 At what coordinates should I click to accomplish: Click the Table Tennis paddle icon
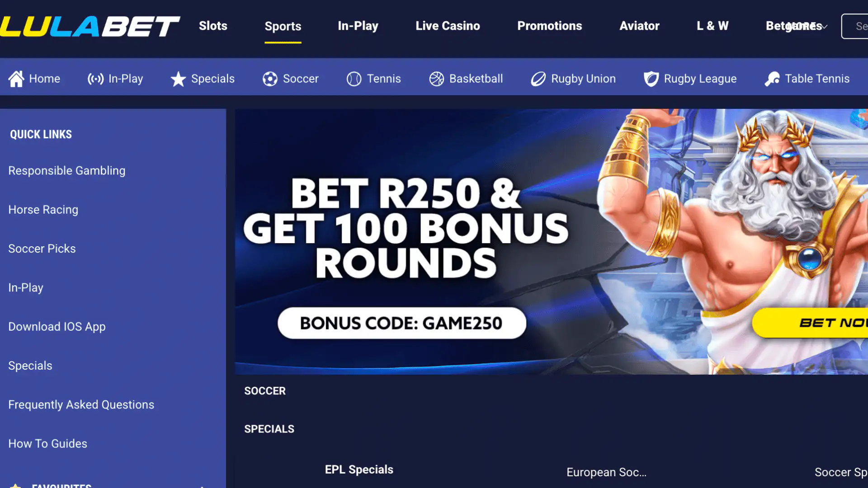click(772, 79)
